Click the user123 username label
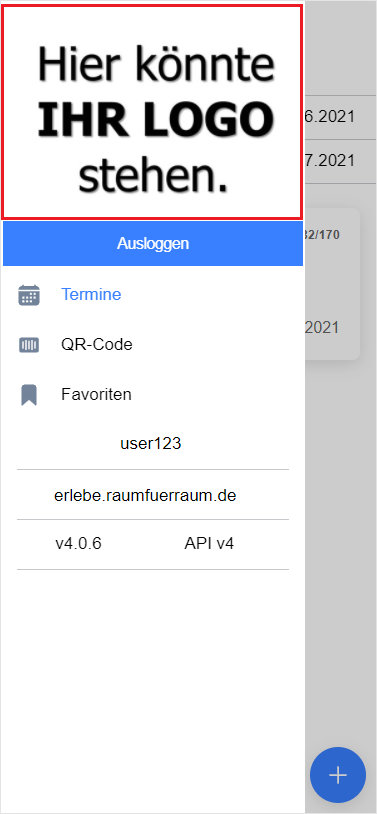 coord(151,443)
